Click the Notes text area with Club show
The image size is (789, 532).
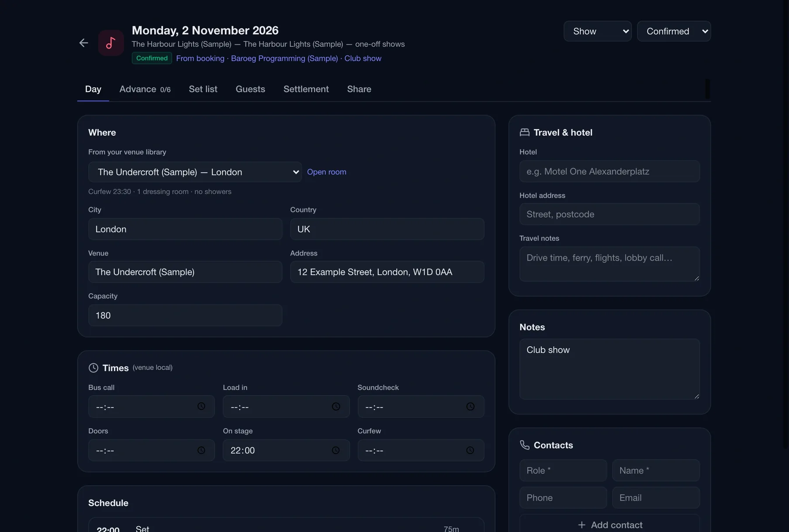click(610, 369)
